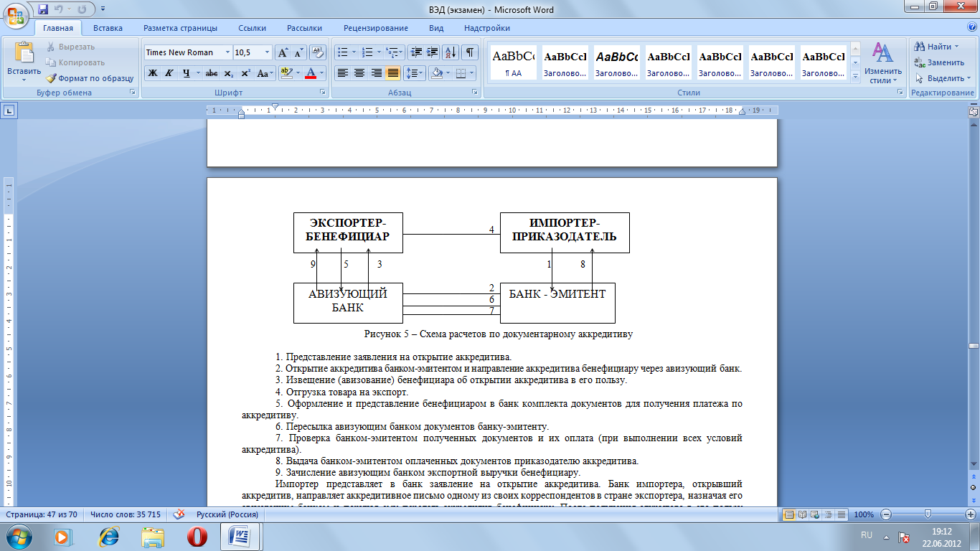The image size is (980, 551).
Task: Click the zoom out minus button
Action: [x=885, y=514]
